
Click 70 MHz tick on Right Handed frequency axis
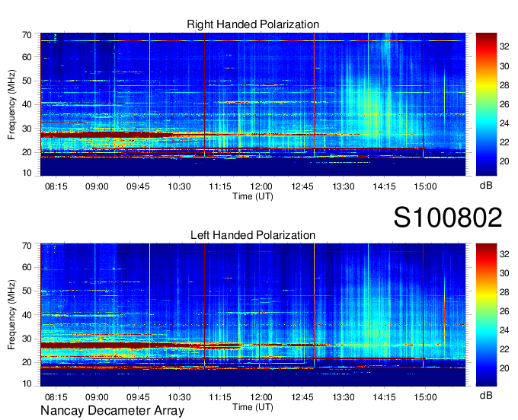[x=27, y=35]
